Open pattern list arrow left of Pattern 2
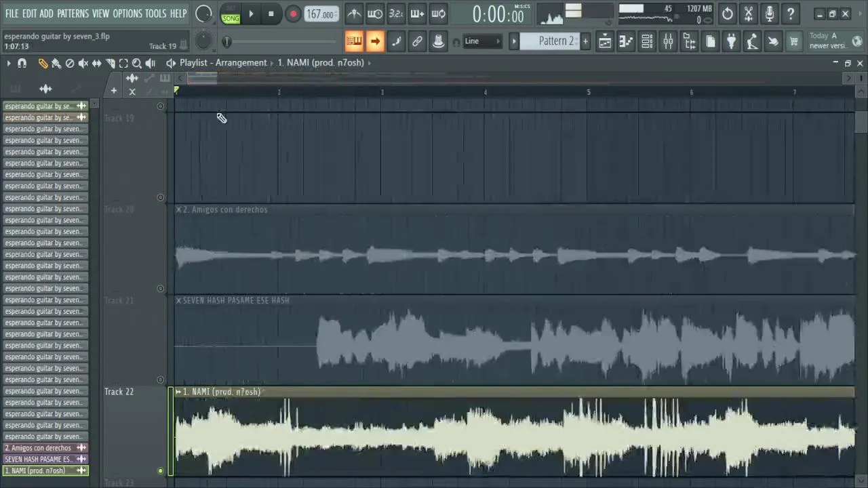The image size is (868, 488). pos(513,41)
